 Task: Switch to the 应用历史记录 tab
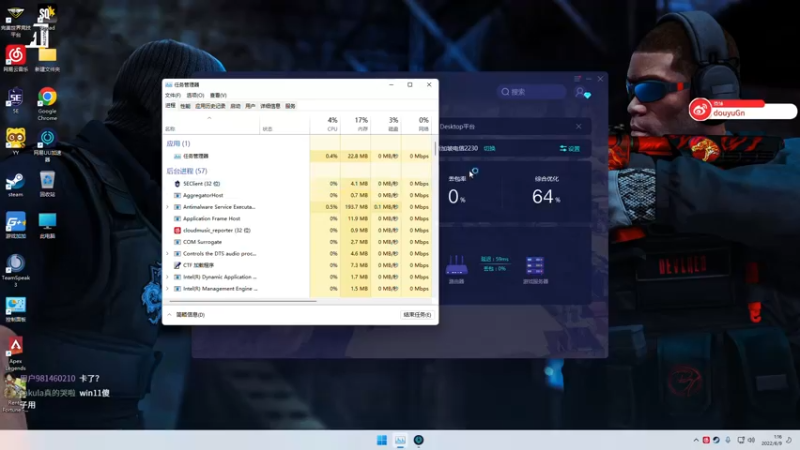210,106
